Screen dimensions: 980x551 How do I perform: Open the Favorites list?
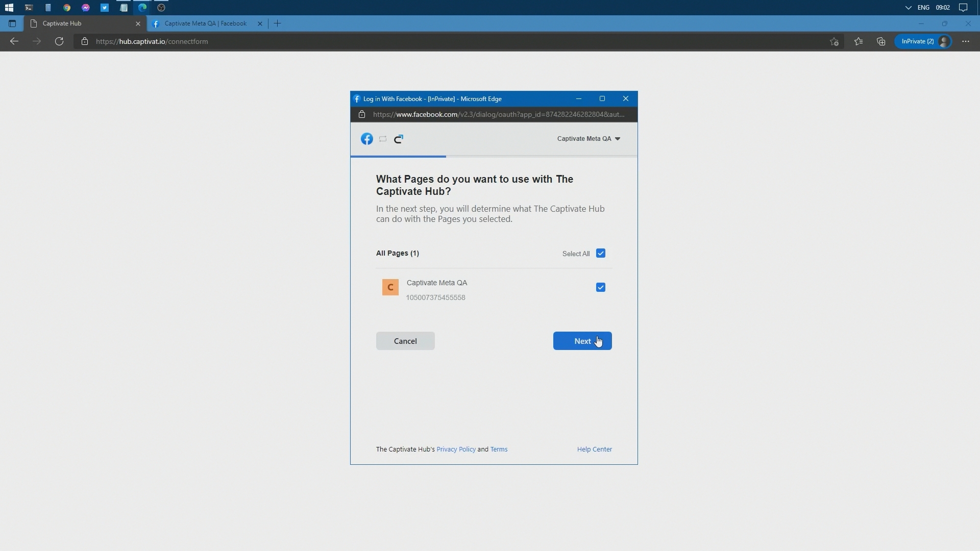pos(859,41)
